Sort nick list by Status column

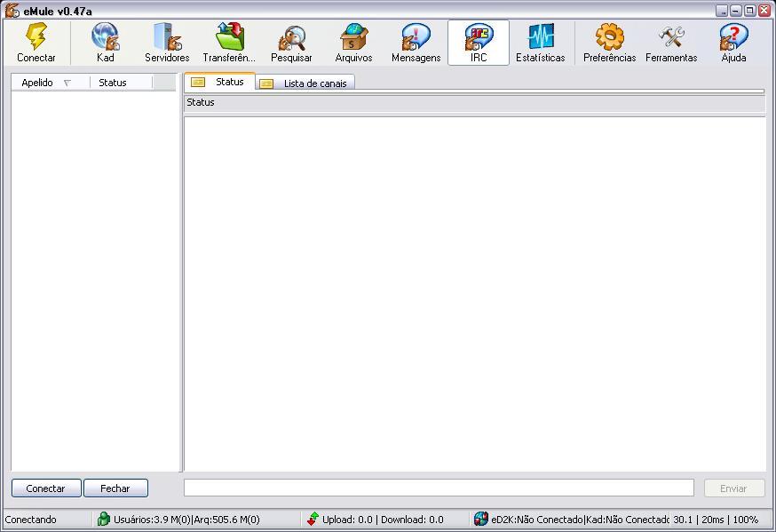tap(122, 83)
